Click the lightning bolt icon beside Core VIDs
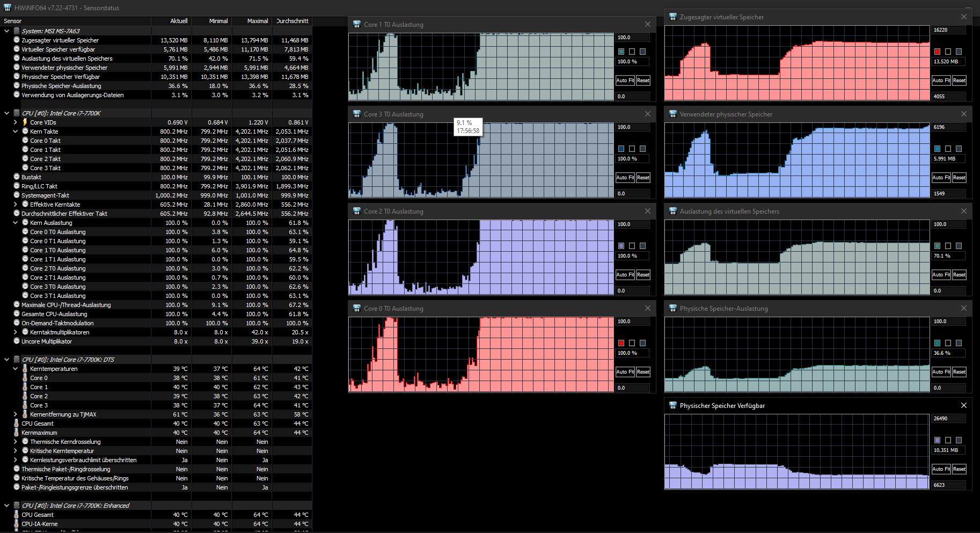 pyautogui.click(x=25, y=122)
